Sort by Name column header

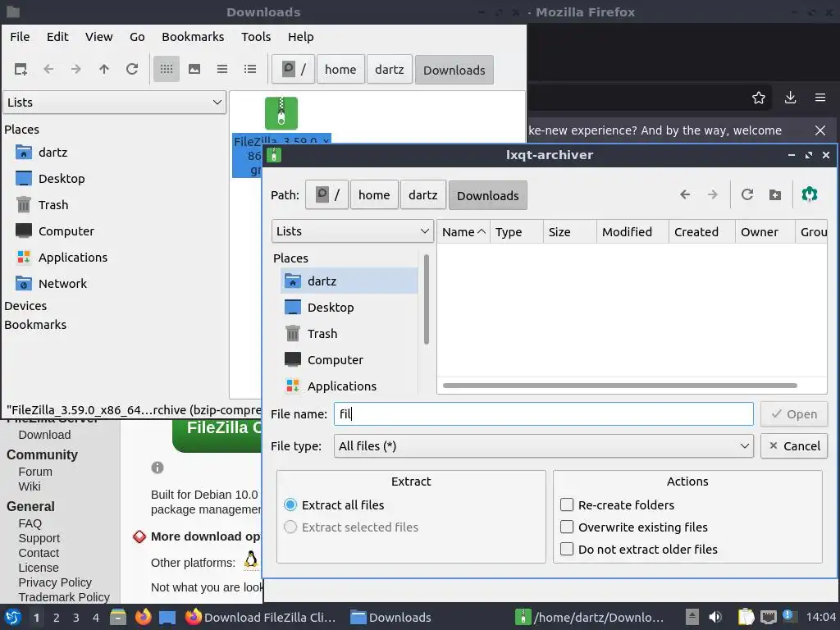(463, 232)
